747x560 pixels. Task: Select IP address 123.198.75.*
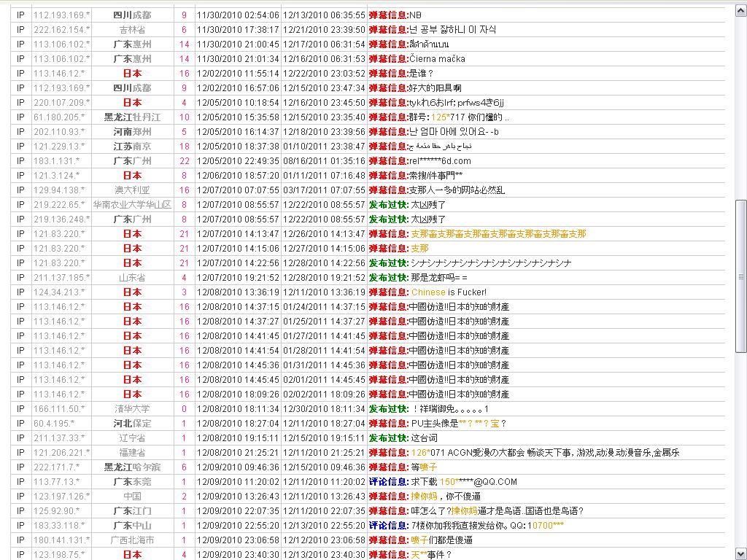point(59,555)
